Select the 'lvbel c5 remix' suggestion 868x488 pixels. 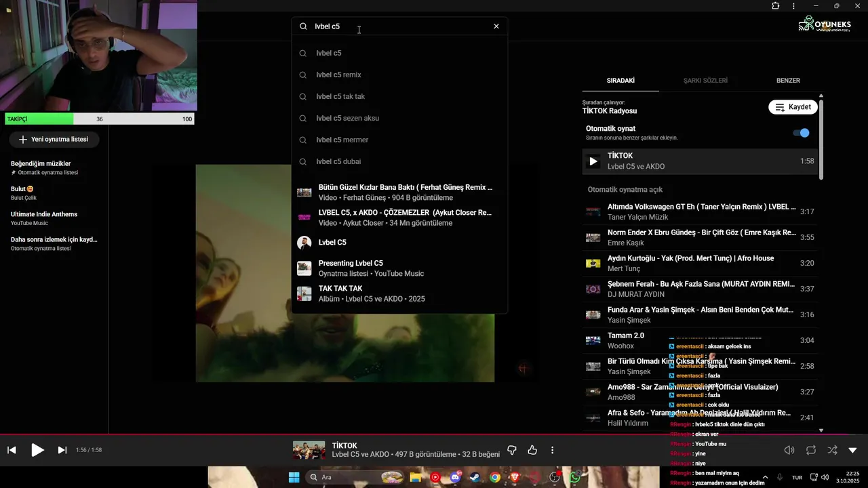[399, 75]
